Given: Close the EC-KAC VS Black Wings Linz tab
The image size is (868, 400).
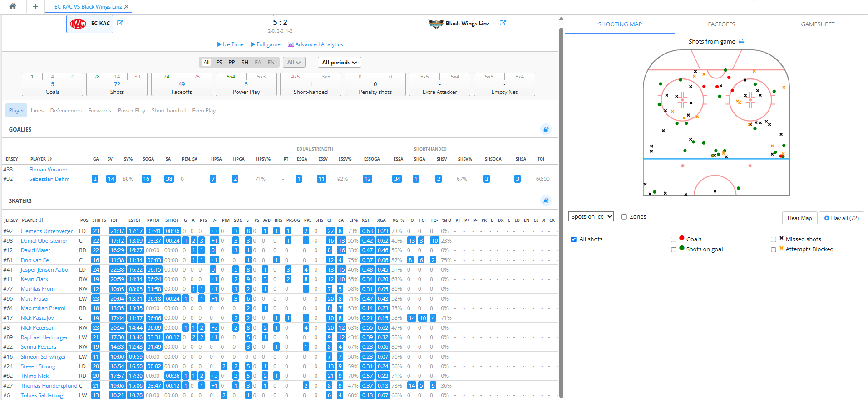Looking at the screenshot, I should point(127,7).
